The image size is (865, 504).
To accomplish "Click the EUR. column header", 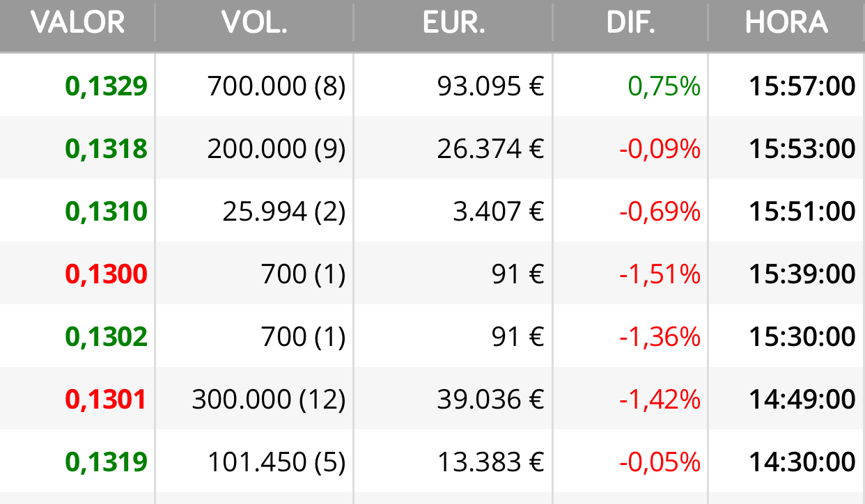I will (x=453, y=23).
